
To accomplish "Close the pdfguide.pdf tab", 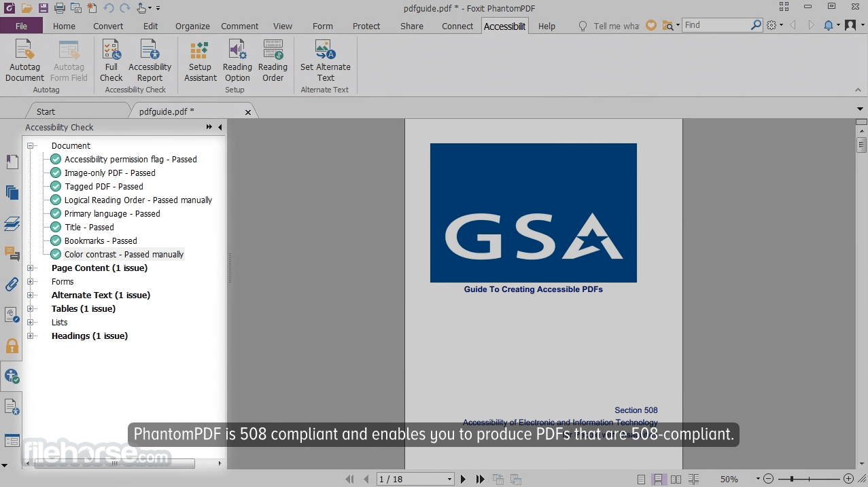I will 248,112.
